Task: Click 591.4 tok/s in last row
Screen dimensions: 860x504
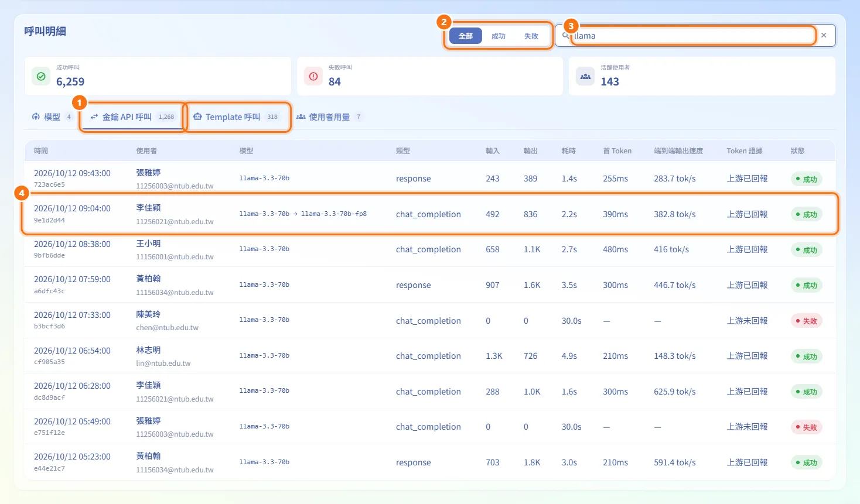Action: click(675, 462)
